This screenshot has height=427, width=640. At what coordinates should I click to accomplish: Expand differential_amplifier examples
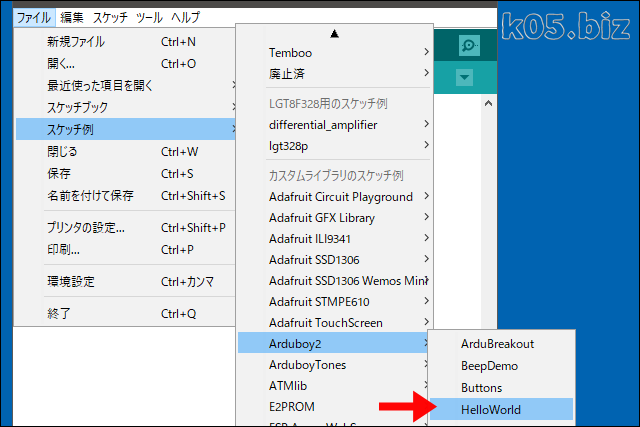(x=335, y=125)
